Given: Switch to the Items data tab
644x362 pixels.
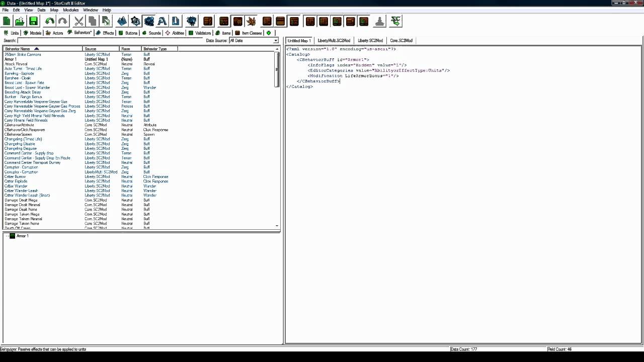Looking at the screenshot, I should click(x=223, y=33).
